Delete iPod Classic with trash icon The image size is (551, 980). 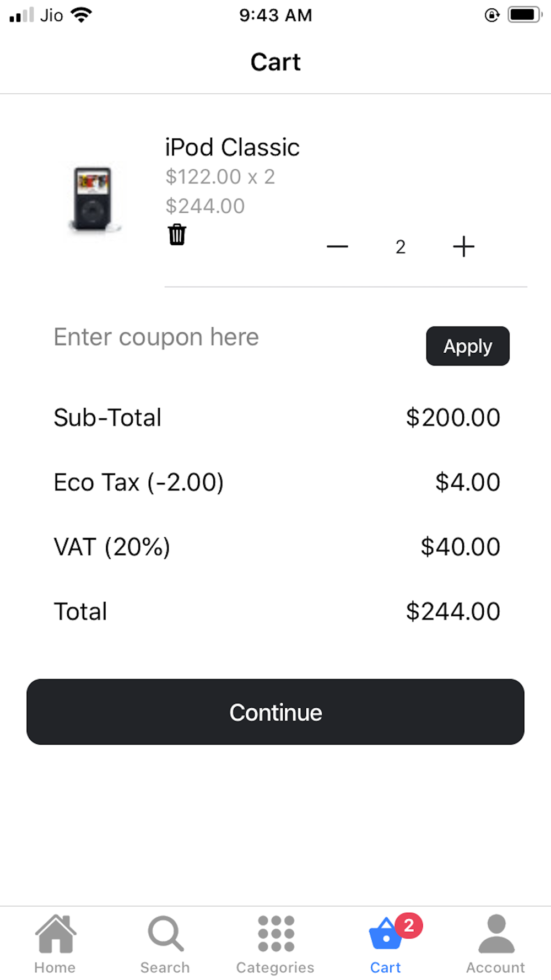click(177, 234)
